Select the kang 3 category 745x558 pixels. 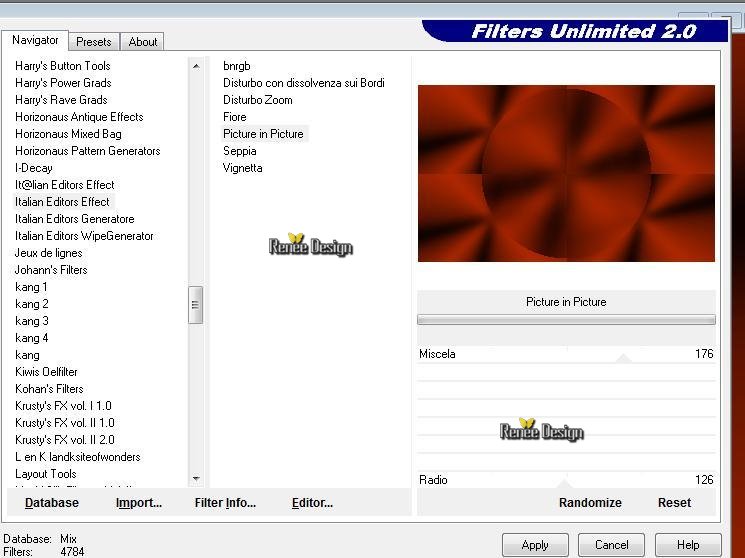click(32, 321)
